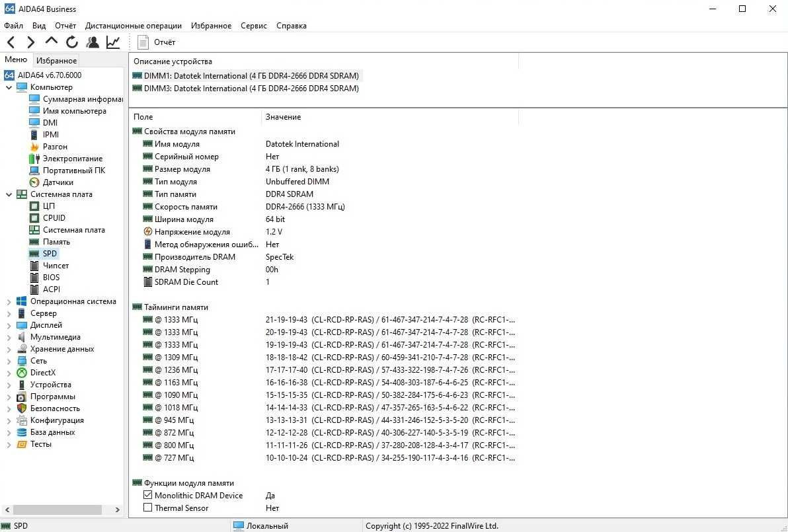
Task: Open Суммарная информация in the tree
Action: click(76, 99)
